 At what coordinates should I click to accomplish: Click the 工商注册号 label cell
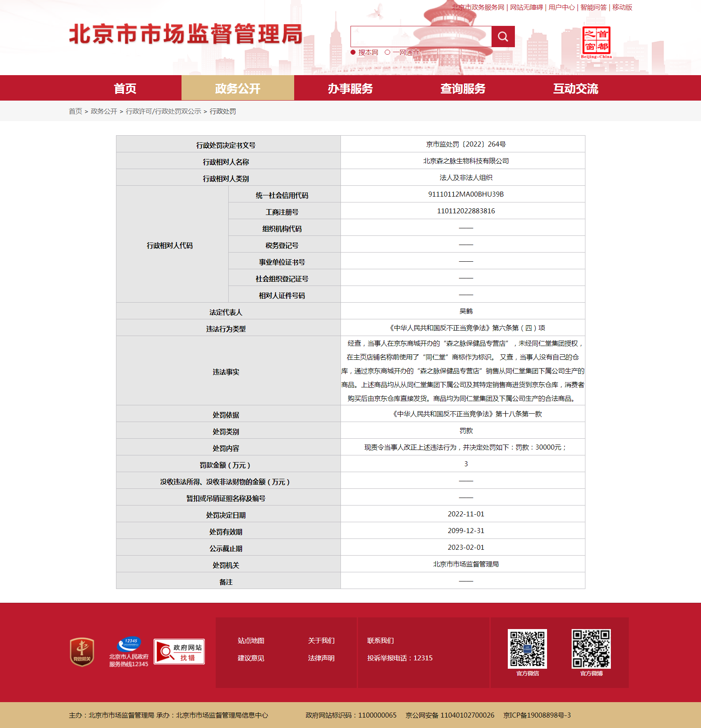click(285, 211)
